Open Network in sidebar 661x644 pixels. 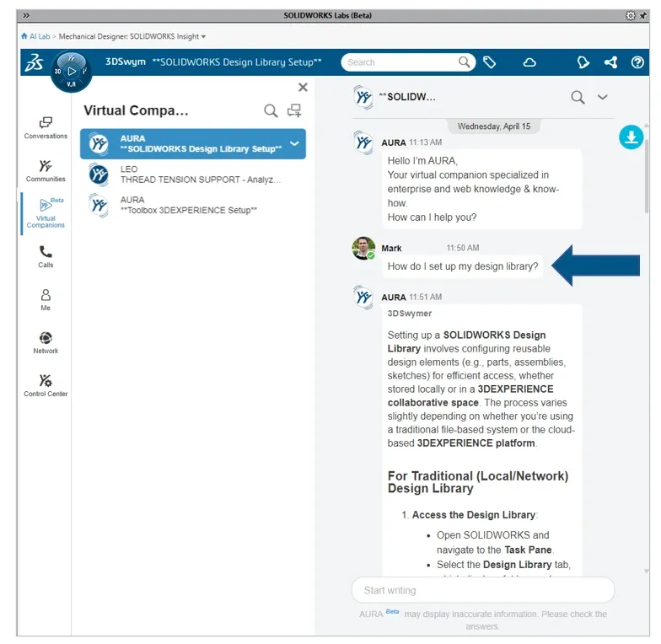pyautogui.click(x=46, y=342)
